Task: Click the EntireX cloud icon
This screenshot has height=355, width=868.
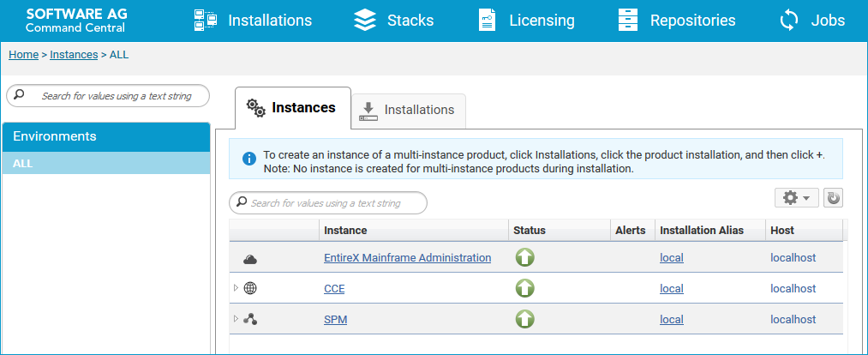Action: click(250, 259)
